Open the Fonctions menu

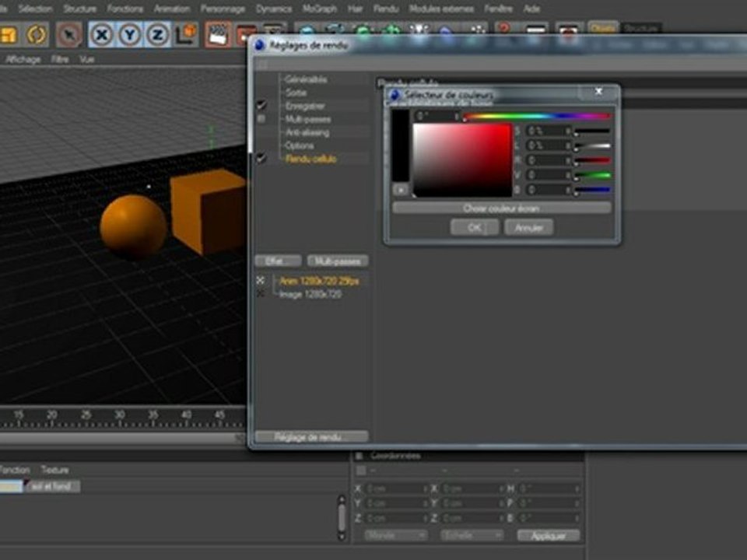point(124,9)
